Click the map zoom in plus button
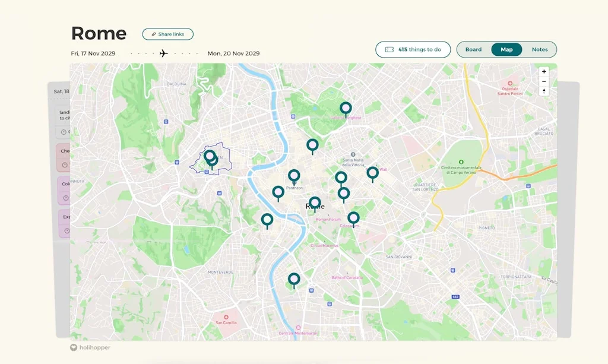This screenshot has height=364, width=608. click(x=544, y=71)
